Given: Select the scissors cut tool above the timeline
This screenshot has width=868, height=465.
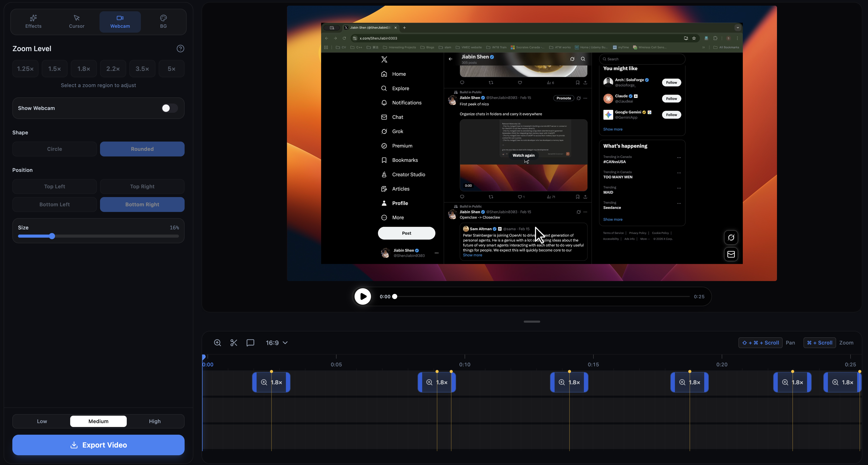Looking at the screenshot, I should [x=234, y=342].
